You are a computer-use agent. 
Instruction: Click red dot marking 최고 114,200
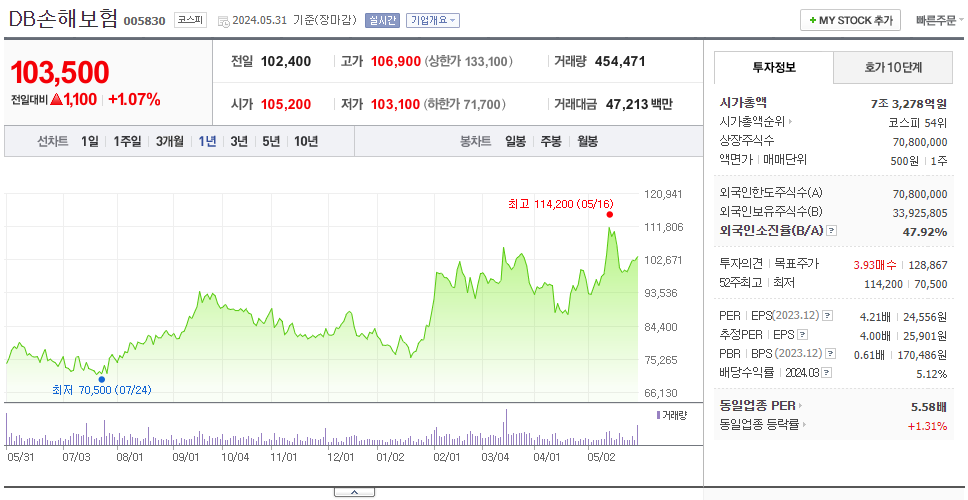point(610,214)
